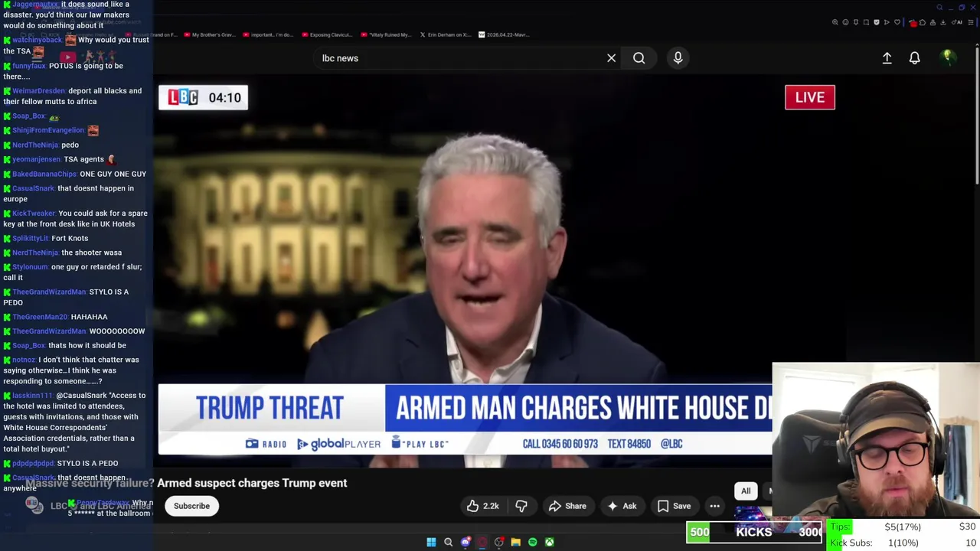
Task: Click the Tips '$5(17%)' progress value
Action: (903, 527)
